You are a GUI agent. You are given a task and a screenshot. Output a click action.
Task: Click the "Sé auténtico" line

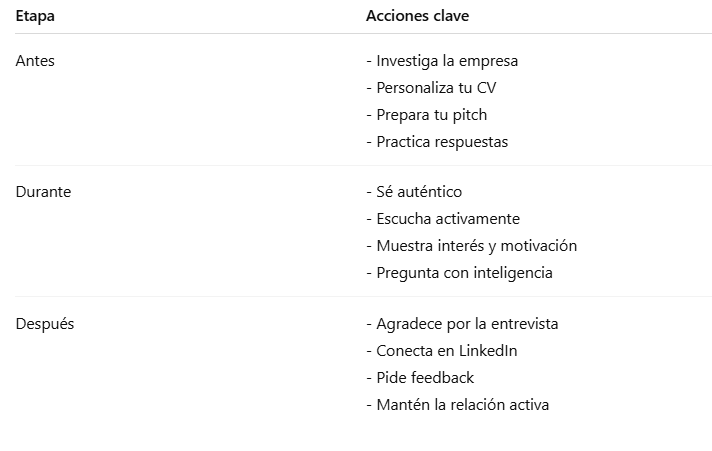(x=414, y=192)
